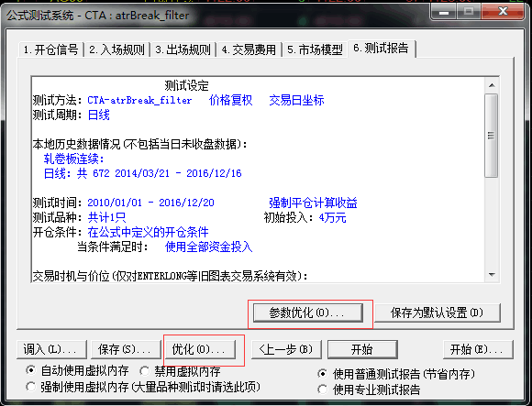Click the 4万元 initial investment value
This screenshot has width=532, height=406.
332,217
